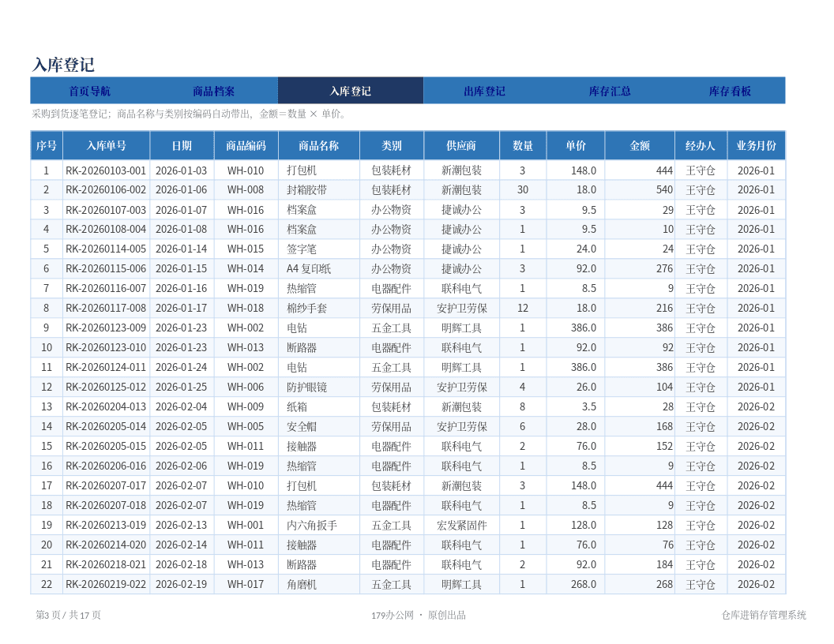Select the 角磨机 product cell
This screenshot has width=834, height=644.
click(318, 584)
